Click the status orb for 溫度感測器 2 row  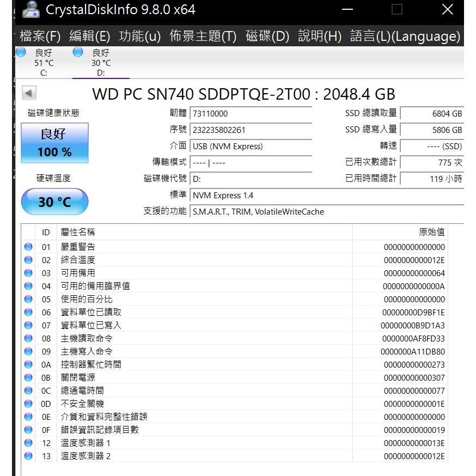click(x=28, y=456)
